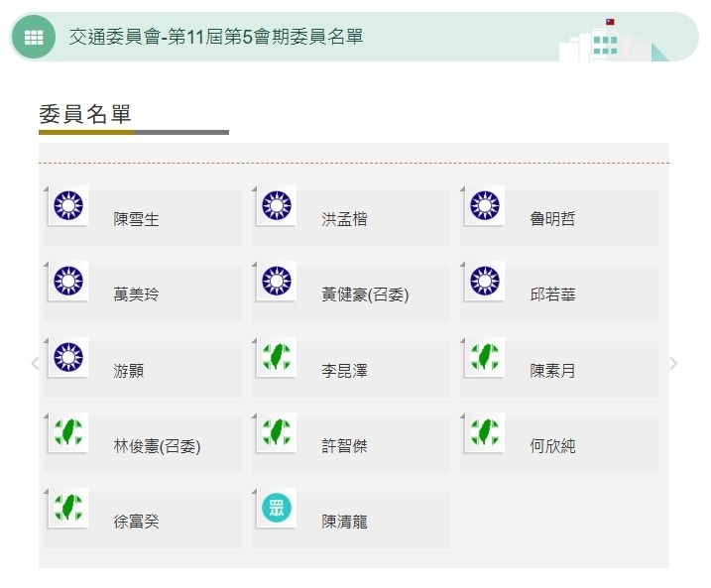Click the KMT emblem beside 陳雪生

(x=68, y=205)
